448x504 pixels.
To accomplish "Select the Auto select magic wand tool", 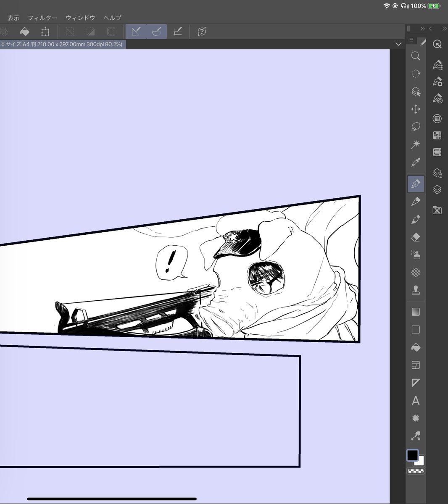I will pos(416,144).
